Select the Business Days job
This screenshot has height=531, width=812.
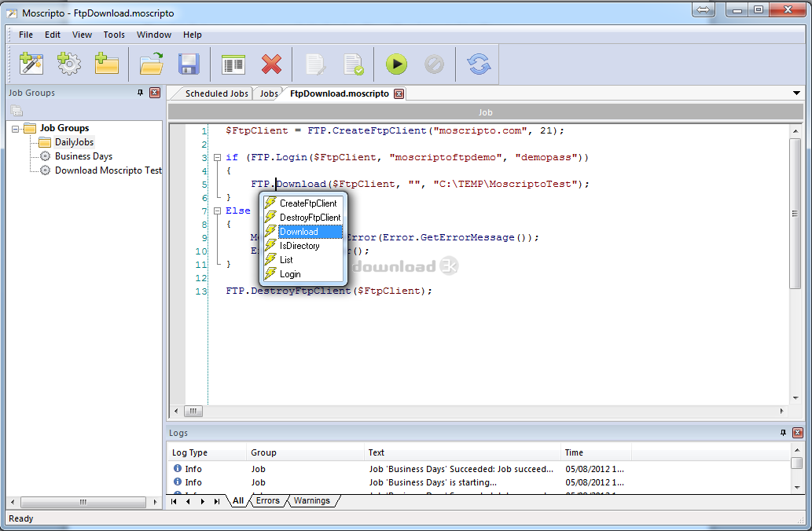point(83,156)
